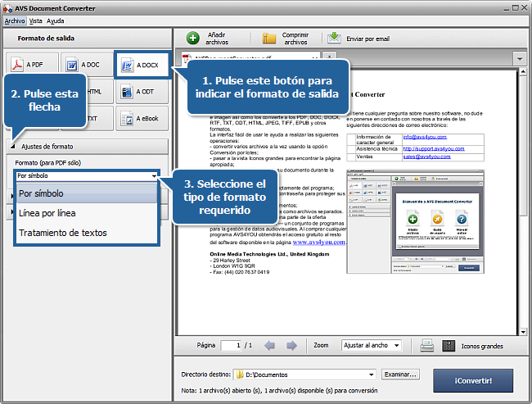Image resolution: width=532 pixels, height=404 pixels.
Task: Click the Añadir archivos label
Action: tap(217, 39)
